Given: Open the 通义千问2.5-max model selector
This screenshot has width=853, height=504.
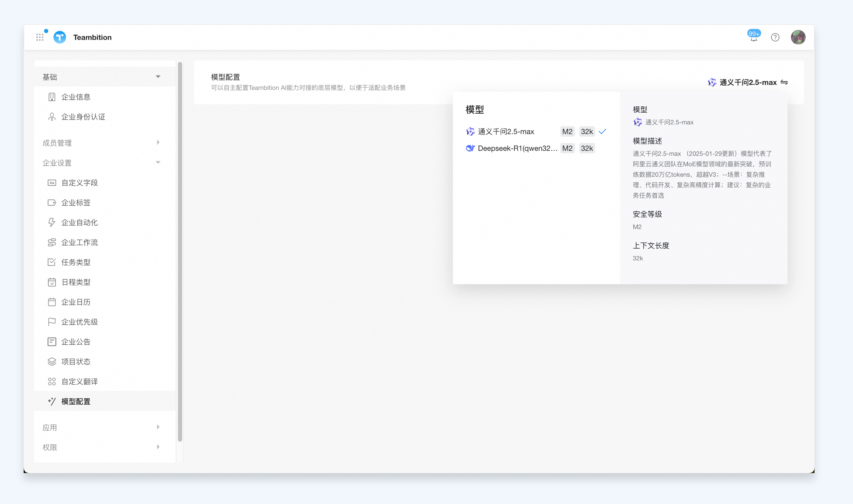Looking at the screenshot, I should [748, 83].
